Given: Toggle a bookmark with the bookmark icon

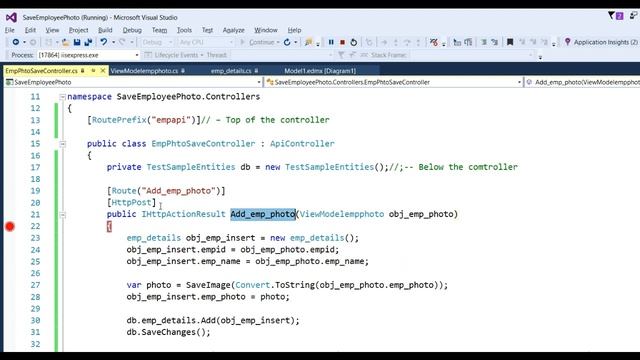Looking at the screenshot, I should click(510, 42).
